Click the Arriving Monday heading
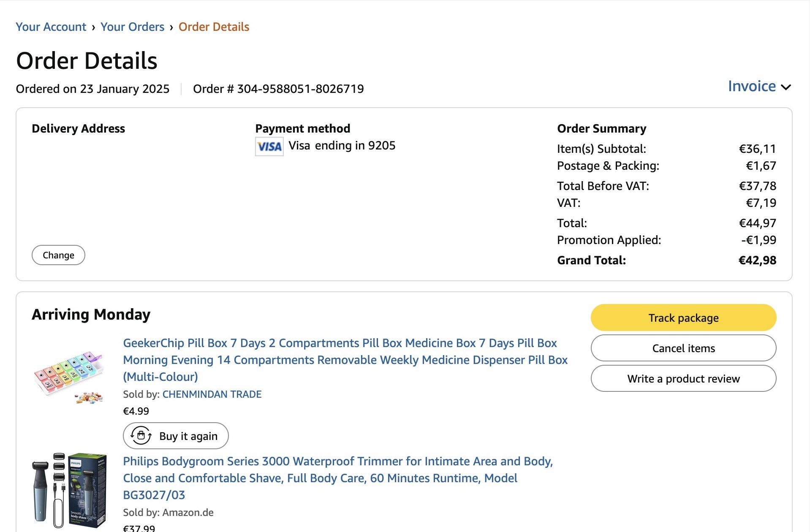The width and height of the screenshot is (810, 532). coord(91,315)
